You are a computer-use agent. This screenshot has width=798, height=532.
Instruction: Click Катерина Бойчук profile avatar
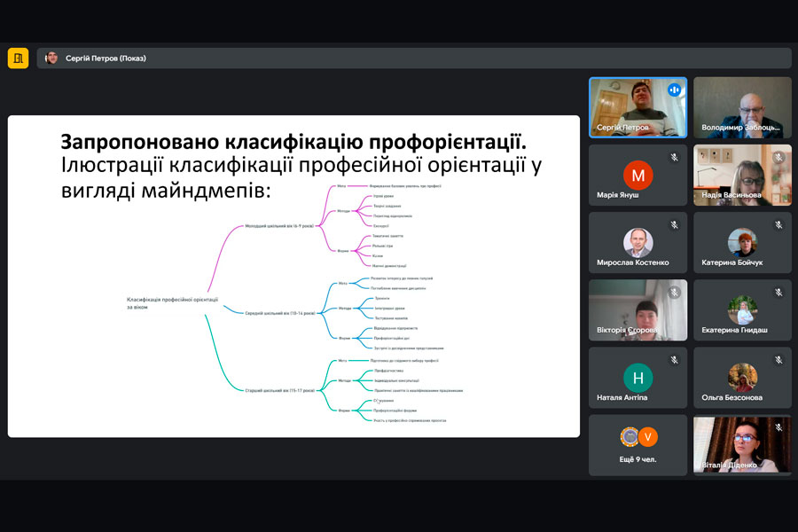tap(742, 242)
